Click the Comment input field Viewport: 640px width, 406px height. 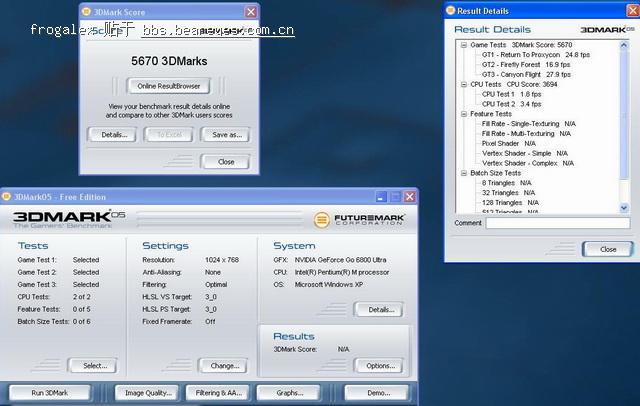click(x=558, y=223)
